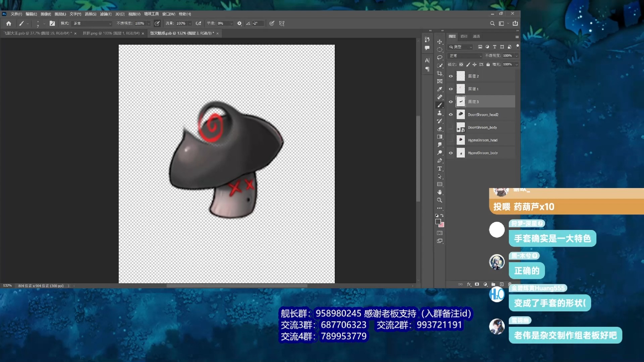Select the Zoom tool in the toolbox
The height and width of the screenshot is (362, 644).
[x=439, y=200]
